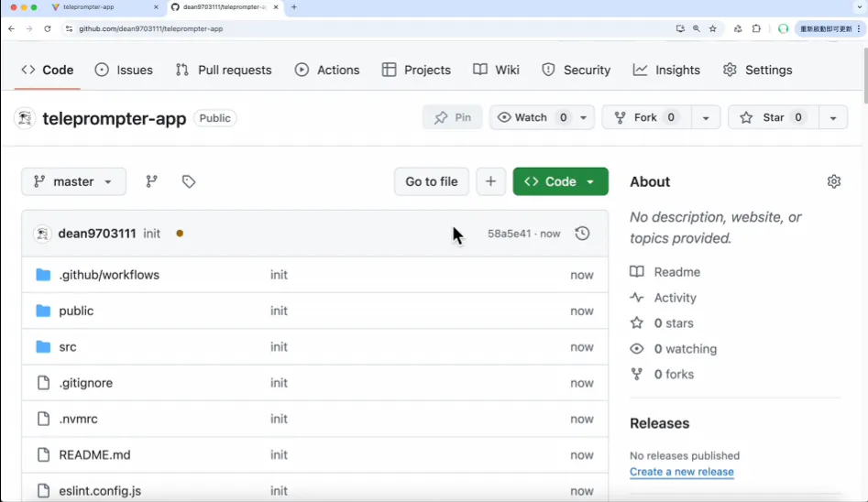
Task: Reload the page with refresh icon
Action: point(48,28)
